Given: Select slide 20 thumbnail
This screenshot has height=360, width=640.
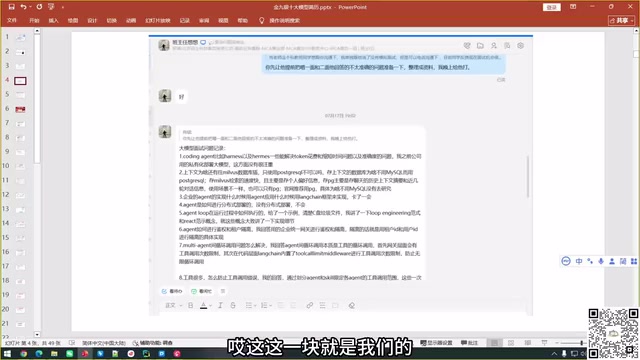Looking at the screenshot, I should [x=20, y=310].
